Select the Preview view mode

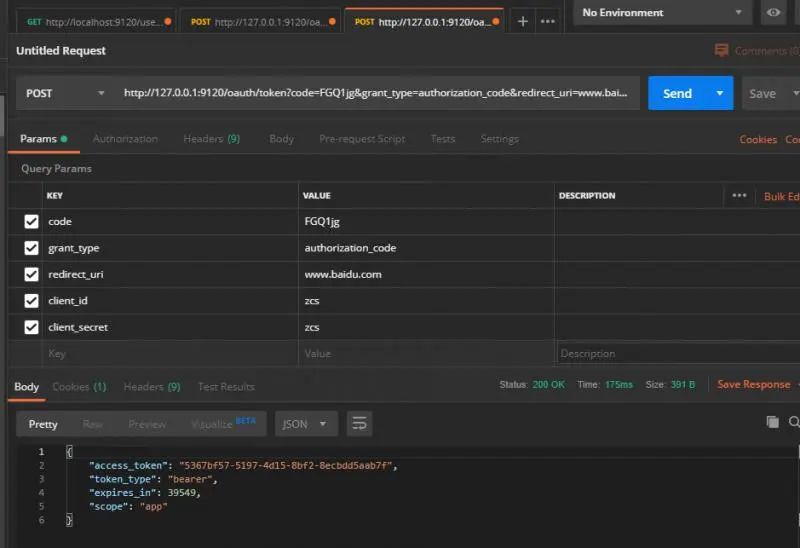147,424
